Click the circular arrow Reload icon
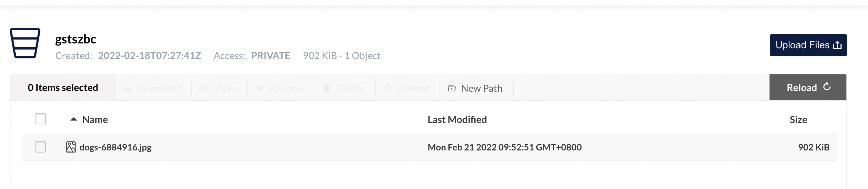868x189 pixels. [827, 87]
